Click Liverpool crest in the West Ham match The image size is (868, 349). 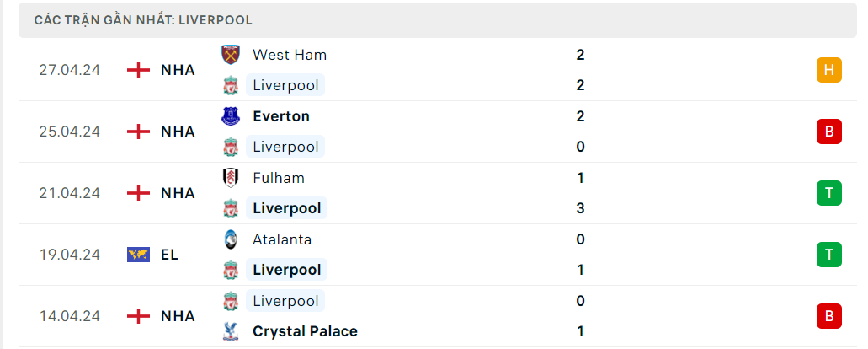230,85
